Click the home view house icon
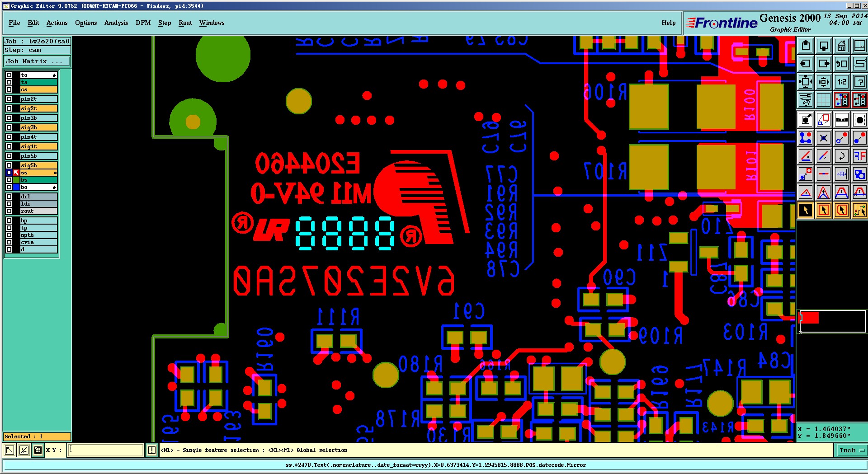This screenshot has width=868, height=474. tap(841, 46)
